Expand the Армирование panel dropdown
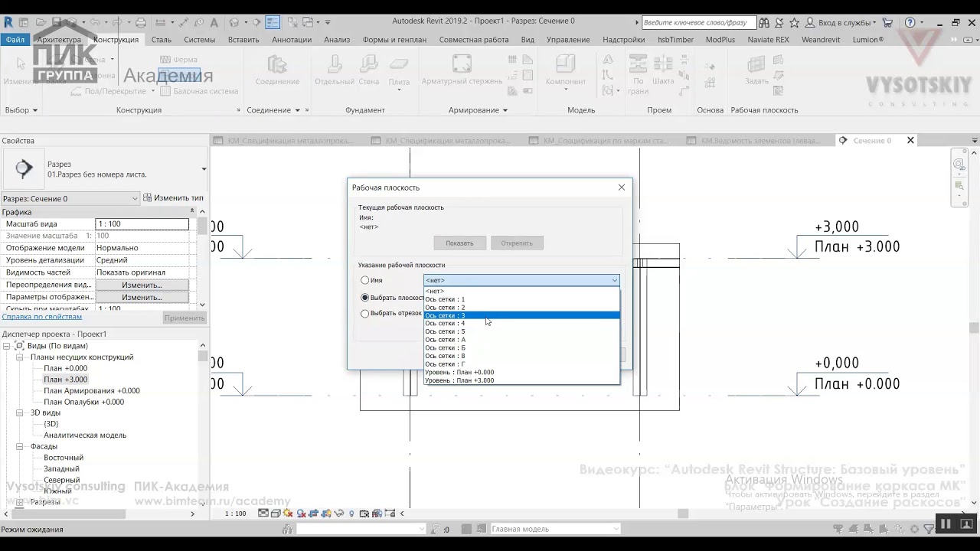Screen dimensions: 980x551 click(478, 110)
